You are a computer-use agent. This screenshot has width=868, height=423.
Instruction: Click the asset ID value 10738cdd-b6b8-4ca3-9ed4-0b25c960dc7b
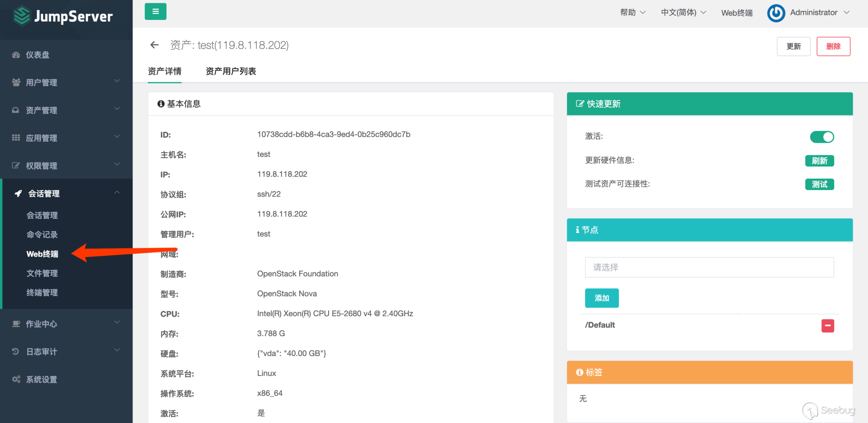tap(334, 134)
